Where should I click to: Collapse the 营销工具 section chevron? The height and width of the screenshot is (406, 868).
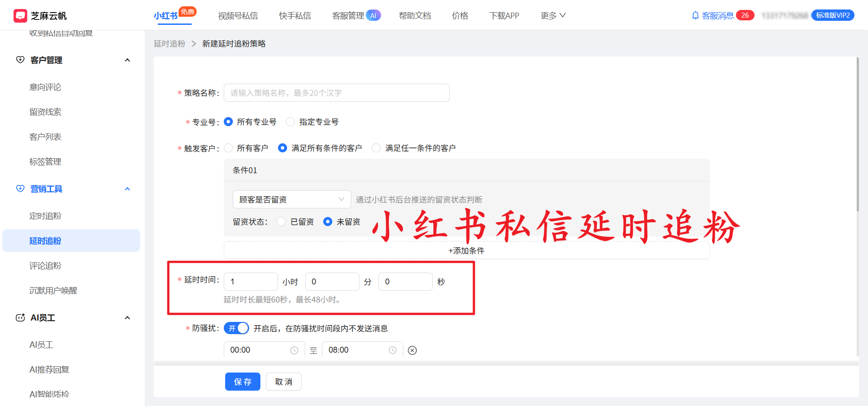pyautogui.click(x=127, y=189)
